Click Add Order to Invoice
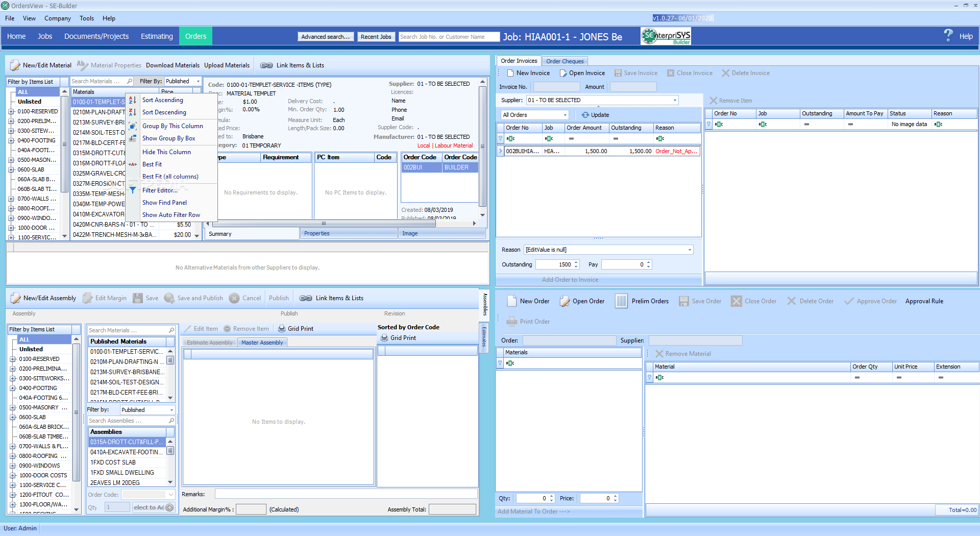Image resolution: width=980 pixels, height=536 pixels. tap(570, 280)
